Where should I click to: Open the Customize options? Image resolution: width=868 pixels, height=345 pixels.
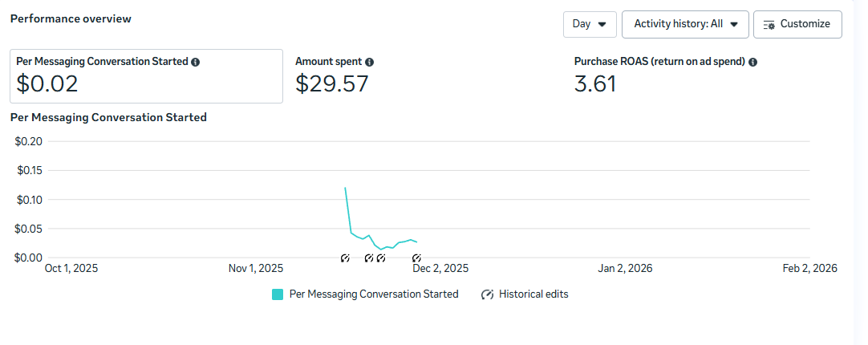point(797,24)
